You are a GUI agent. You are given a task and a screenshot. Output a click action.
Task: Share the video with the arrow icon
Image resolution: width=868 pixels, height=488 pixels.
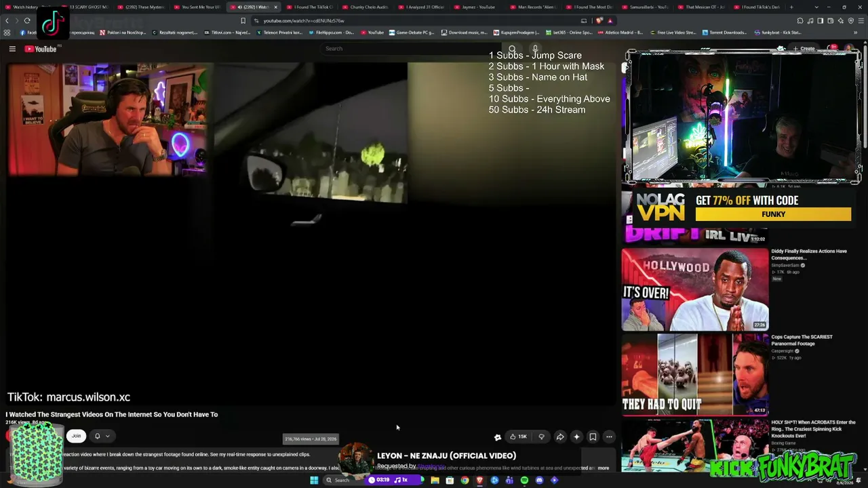tap(560, 437)
